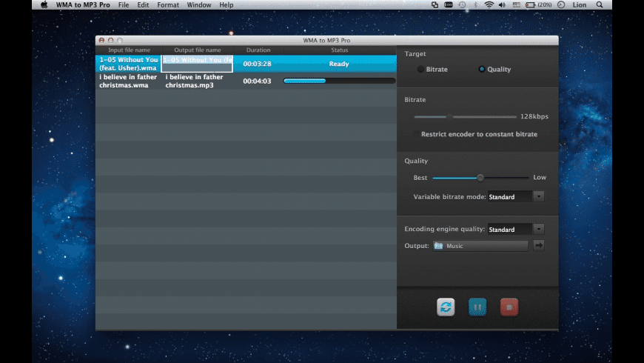The width and height of the screenshot is (644, 363).
Task: Open the Time Machine menu bar icon
Action: [462, 5]
